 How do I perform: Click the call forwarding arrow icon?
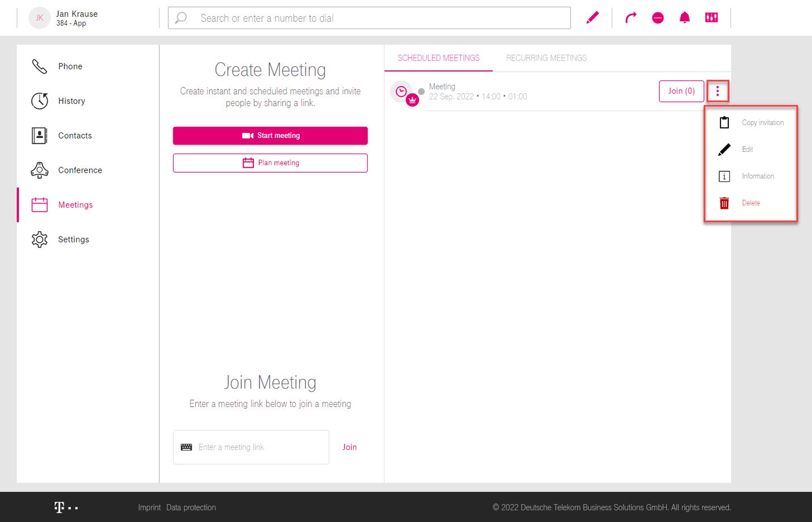point(631,18)
